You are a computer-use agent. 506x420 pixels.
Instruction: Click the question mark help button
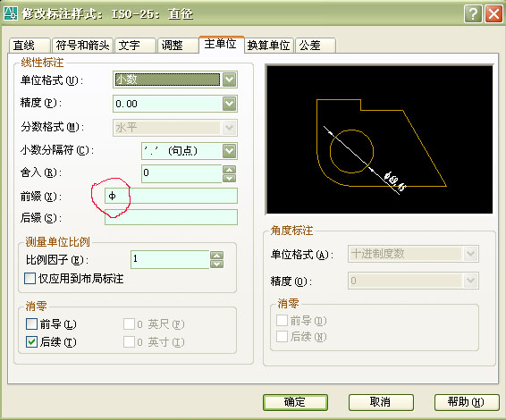point(473,14)
